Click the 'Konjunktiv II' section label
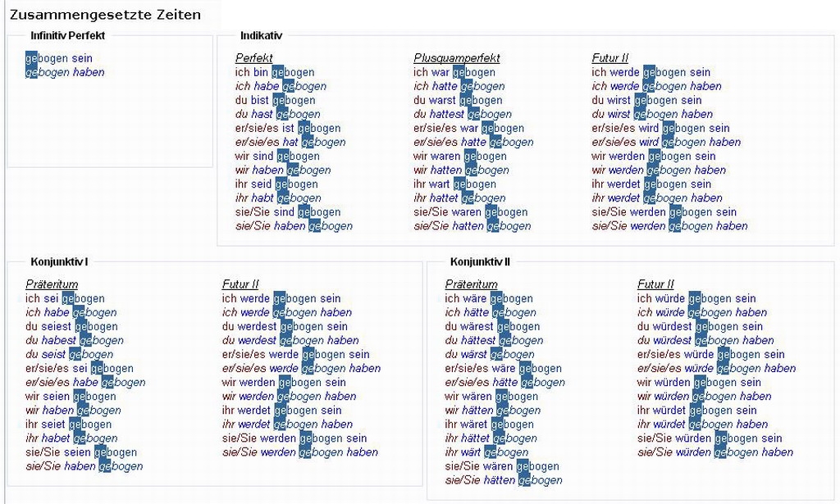The width and height of the screenshot is (840, 504). point(480,261)
